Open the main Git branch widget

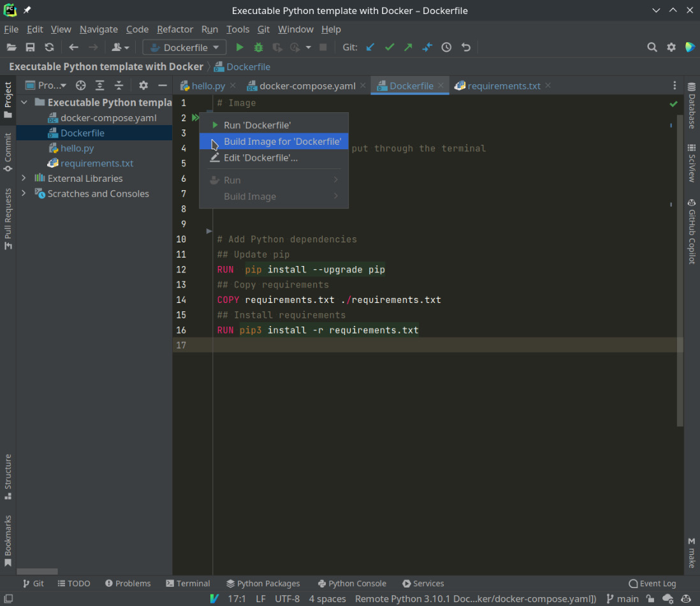[x=622, y=599]
